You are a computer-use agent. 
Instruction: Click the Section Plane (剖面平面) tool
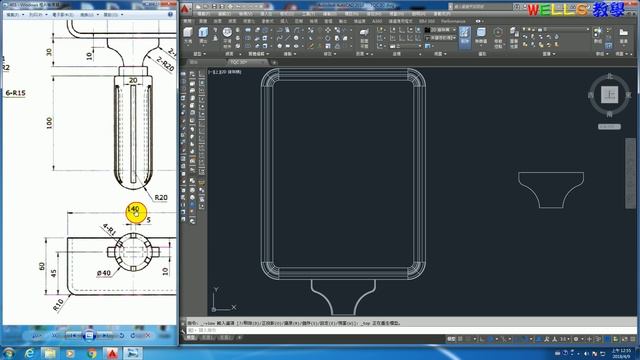(x=364, y=37)
